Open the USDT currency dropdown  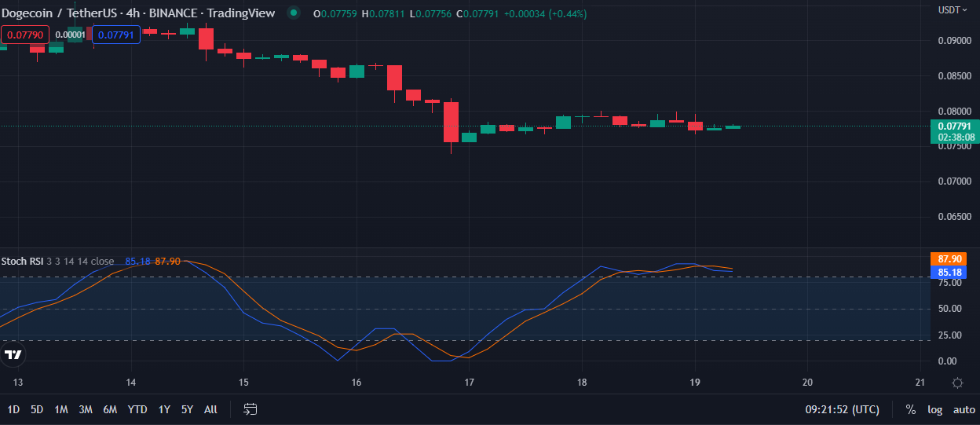coord(953,10)
